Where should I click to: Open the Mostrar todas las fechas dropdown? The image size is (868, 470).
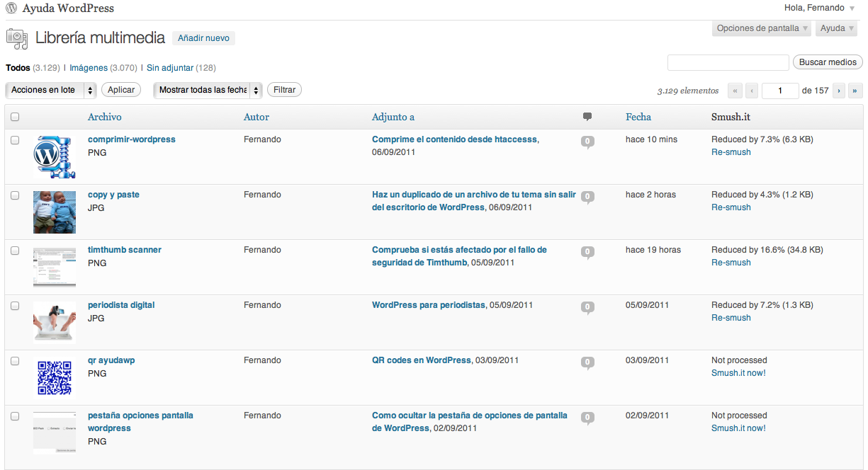coord(208,90)
